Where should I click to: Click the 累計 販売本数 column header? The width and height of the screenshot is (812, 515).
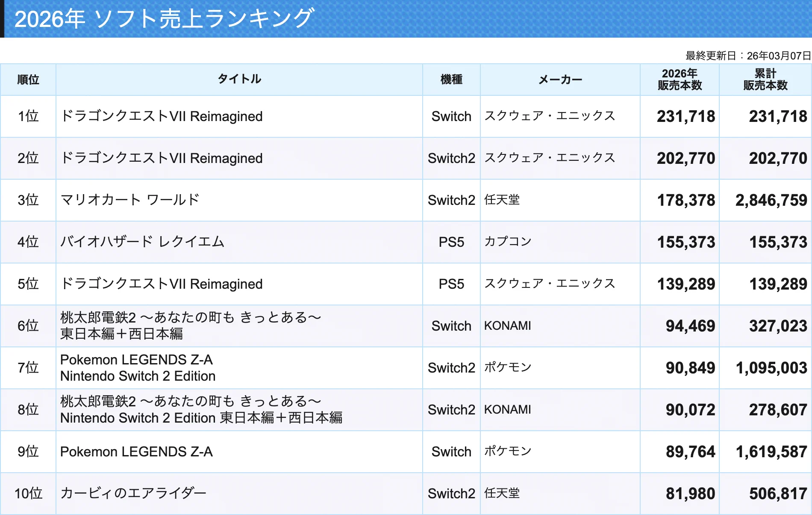[x=765, y=79]
